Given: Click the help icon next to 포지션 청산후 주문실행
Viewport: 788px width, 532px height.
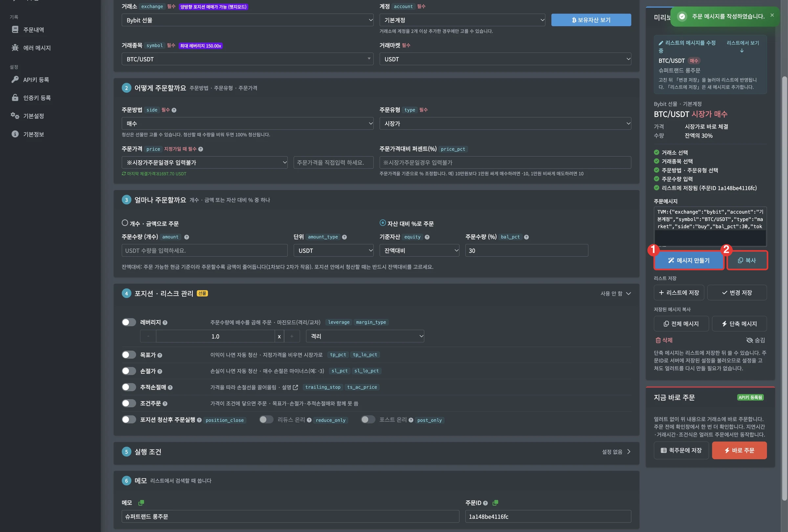Looking at the screenshot, I should point(199,420).
